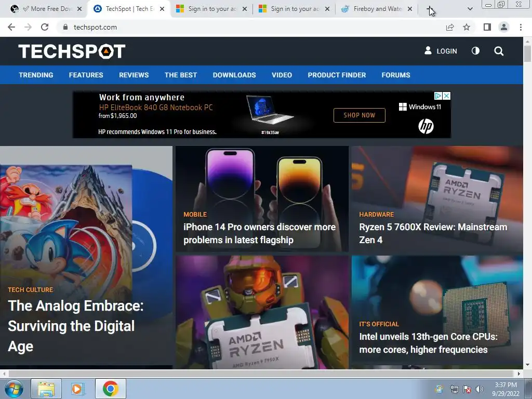Click the HARDWARE category label
Image resolution: width=532 pixels, height=399 pixels.
pyautogui.click(x=377, y=215)
